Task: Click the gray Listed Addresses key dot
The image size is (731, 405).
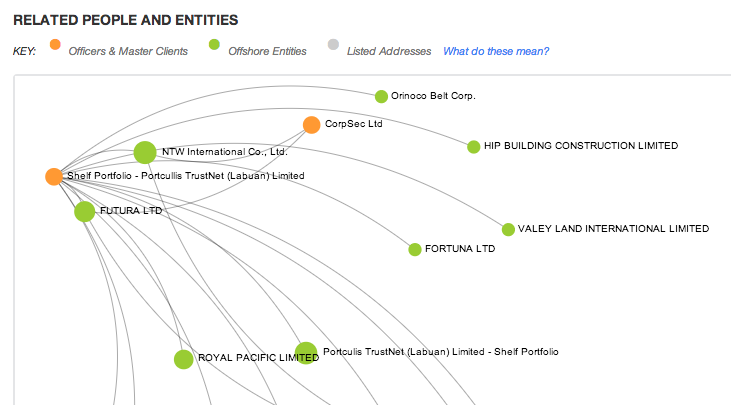Action: [x=332, y=45]
